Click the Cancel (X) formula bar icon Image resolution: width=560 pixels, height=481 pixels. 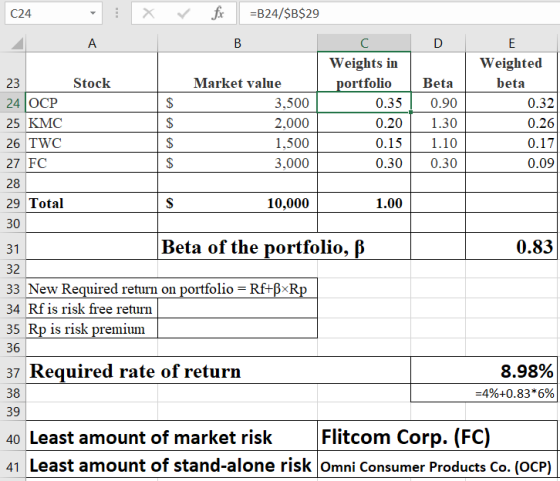(148, 14)
